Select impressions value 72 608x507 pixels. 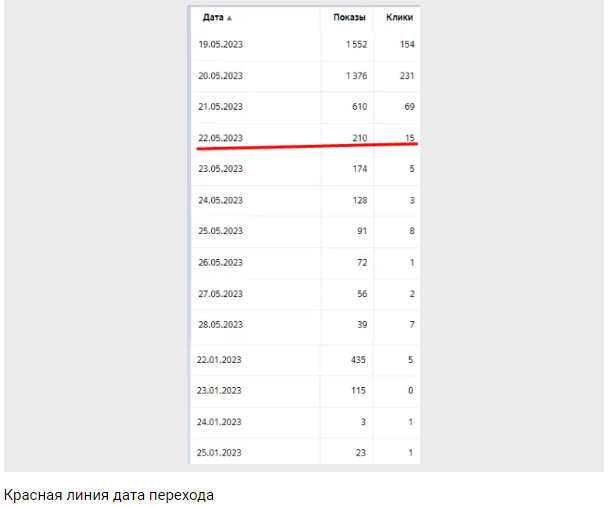tap(362, 263)
